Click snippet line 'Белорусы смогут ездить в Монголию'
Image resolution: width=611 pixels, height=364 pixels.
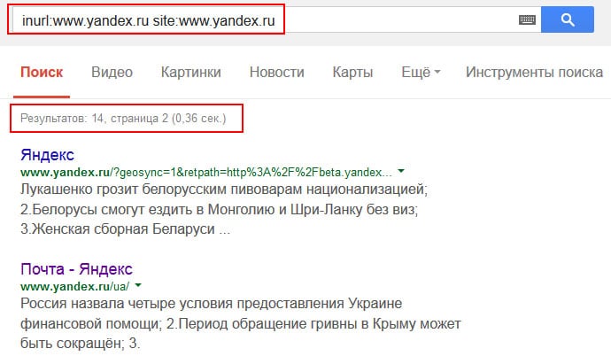pyautogui.click(x=219, y=210)
